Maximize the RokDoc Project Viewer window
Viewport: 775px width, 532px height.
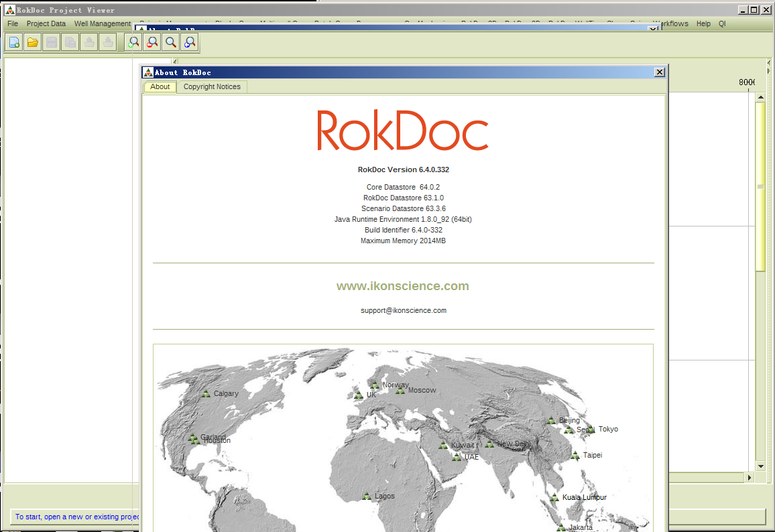pos(754,10)
